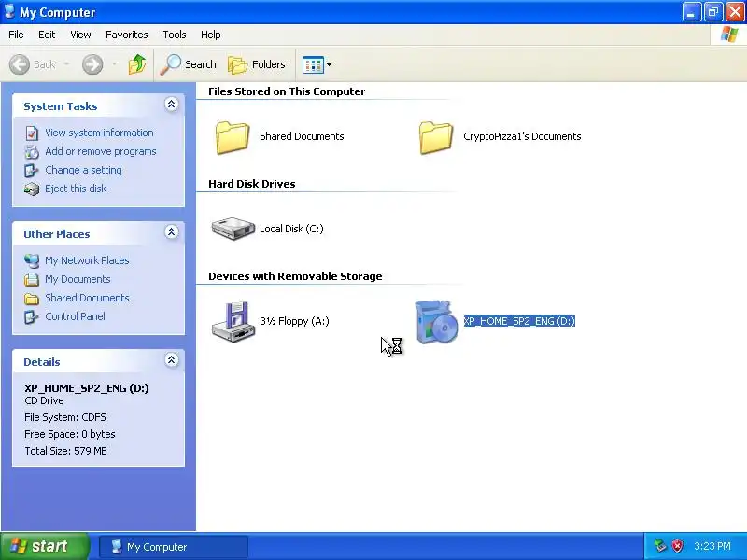Open My Documents link in sidebar
The width and height of the screenshot is (747, 560).
(x=78, y=279)
